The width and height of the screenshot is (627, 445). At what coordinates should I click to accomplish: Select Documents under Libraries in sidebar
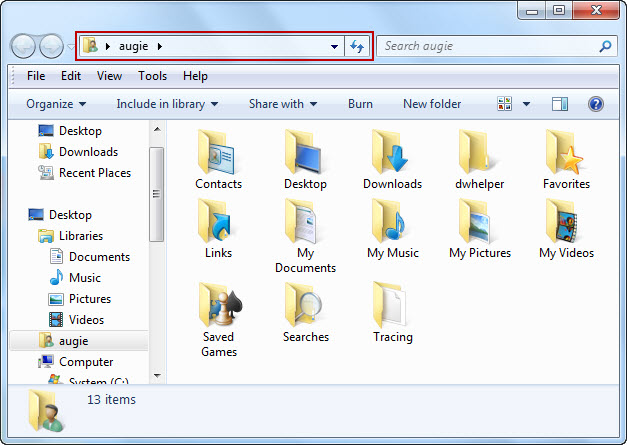pyautogui.click(x=99, y=257)
